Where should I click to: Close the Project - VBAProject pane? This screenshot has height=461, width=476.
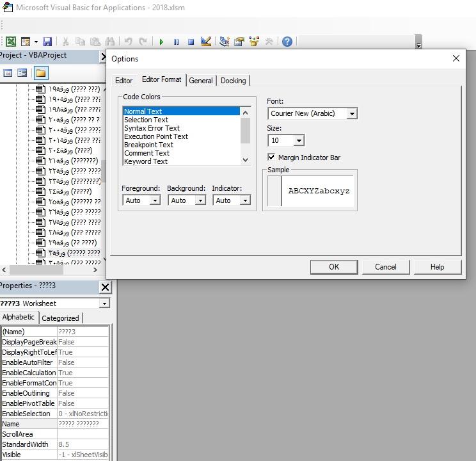point(103,56)
